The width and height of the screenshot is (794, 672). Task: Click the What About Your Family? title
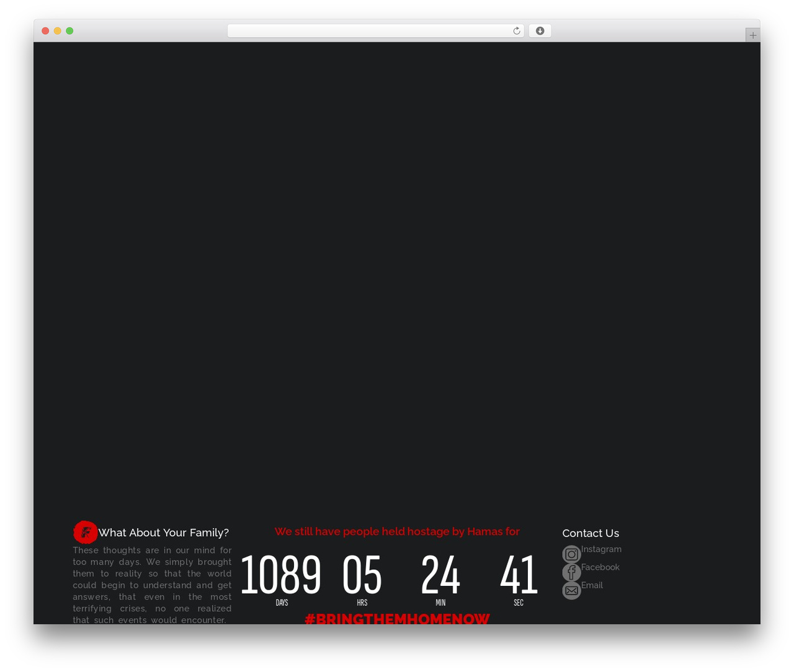point(163,533)
